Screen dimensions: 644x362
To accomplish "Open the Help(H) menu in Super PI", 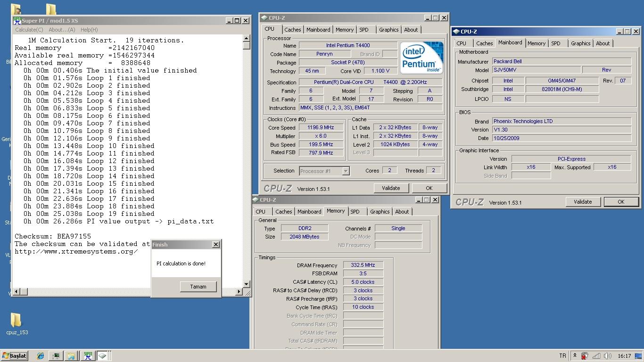I will [x=89, y=30].
